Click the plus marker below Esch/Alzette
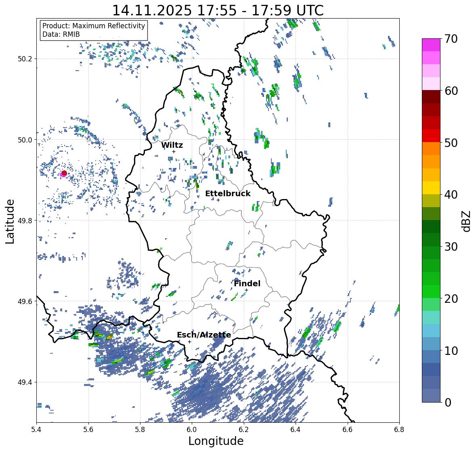476x451 pixels. tap(190, 342)
